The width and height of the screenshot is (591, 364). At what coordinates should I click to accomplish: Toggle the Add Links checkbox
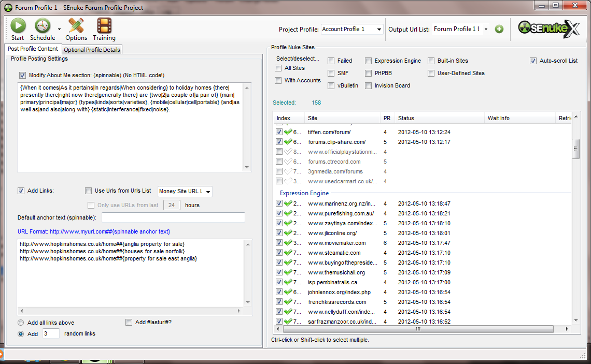[x=21, y=191]
